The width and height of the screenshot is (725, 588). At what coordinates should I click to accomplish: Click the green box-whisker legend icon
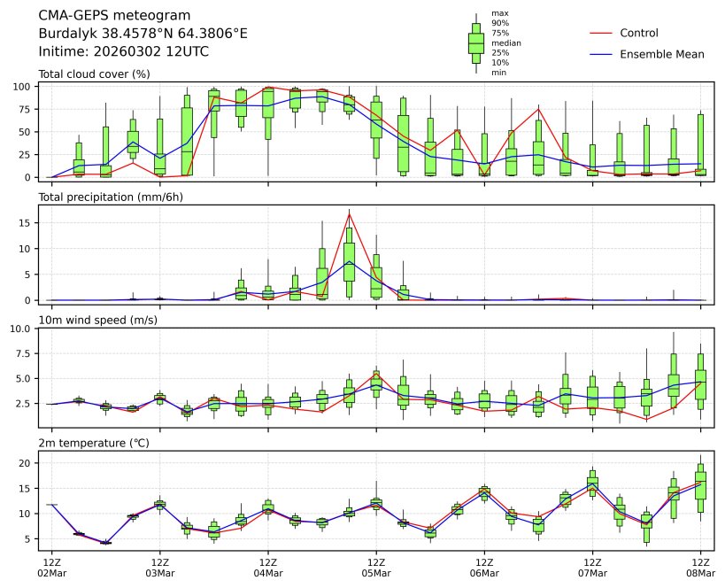pos(475,43)
